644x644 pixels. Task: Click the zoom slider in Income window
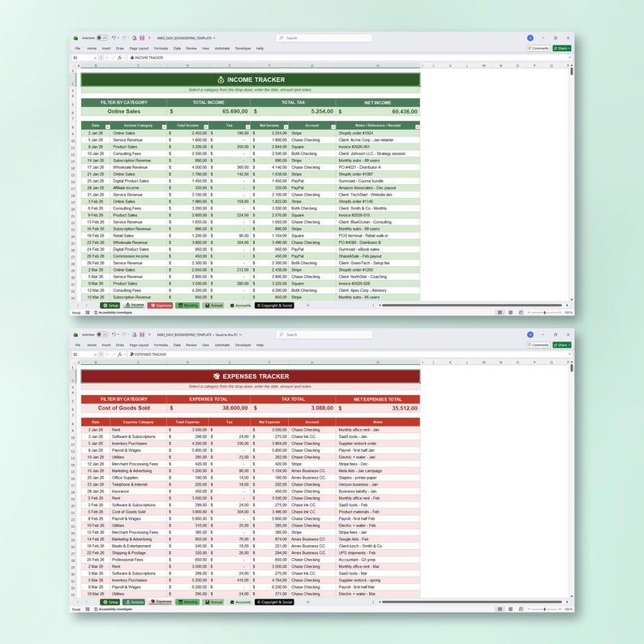pyautogui.click(x=544, y=313)
